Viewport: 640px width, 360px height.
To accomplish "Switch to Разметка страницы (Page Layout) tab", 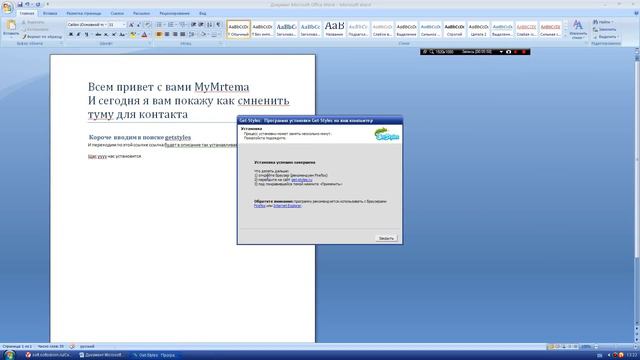I will click(x=84, y=13).
